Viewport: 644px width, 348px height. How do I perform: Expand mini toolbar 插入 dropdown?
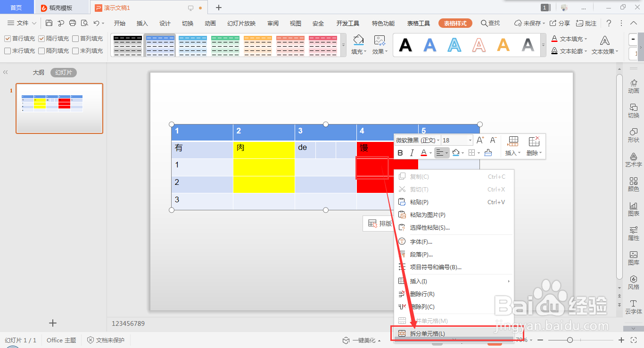(513, 153)
